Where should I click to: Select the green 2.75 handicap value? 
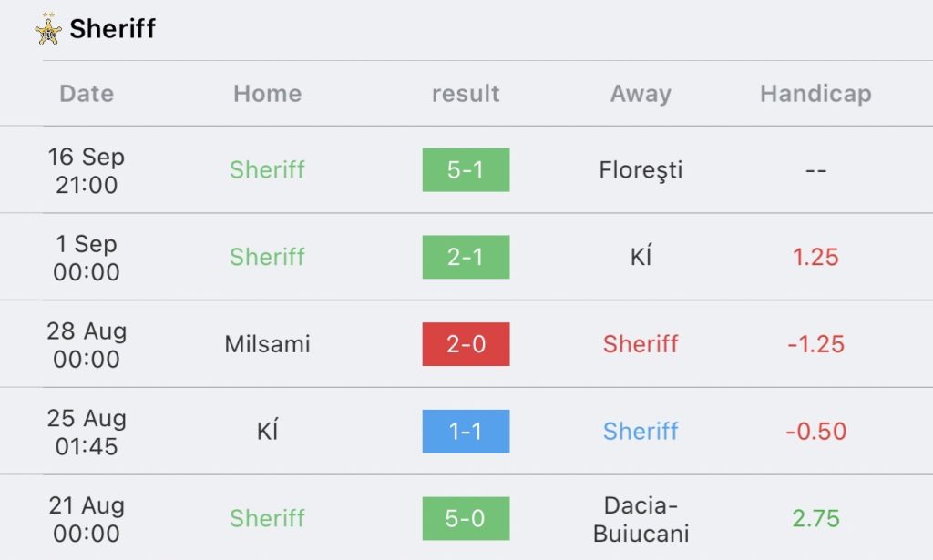(815, 518)
